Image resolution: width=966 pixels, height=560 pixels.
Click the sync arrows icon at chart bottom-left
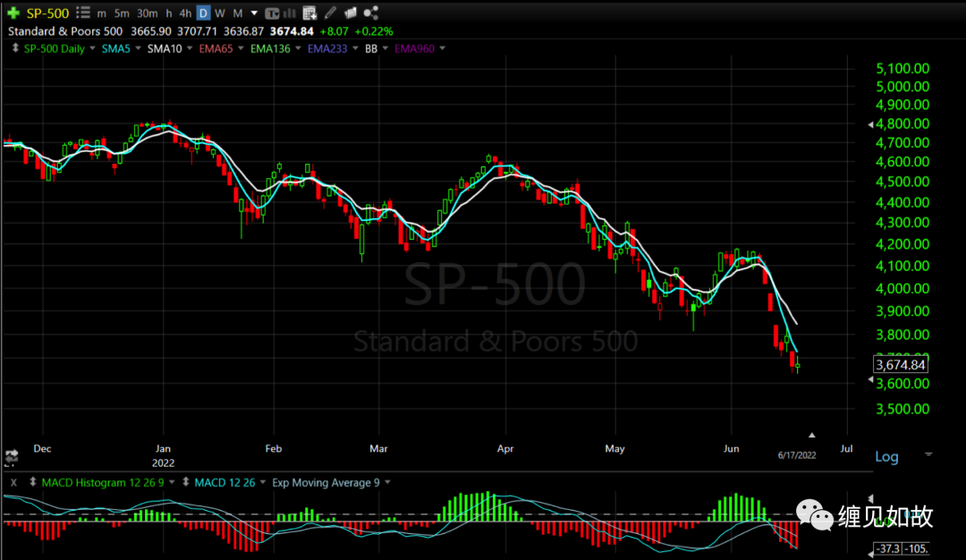click(11, 456)
